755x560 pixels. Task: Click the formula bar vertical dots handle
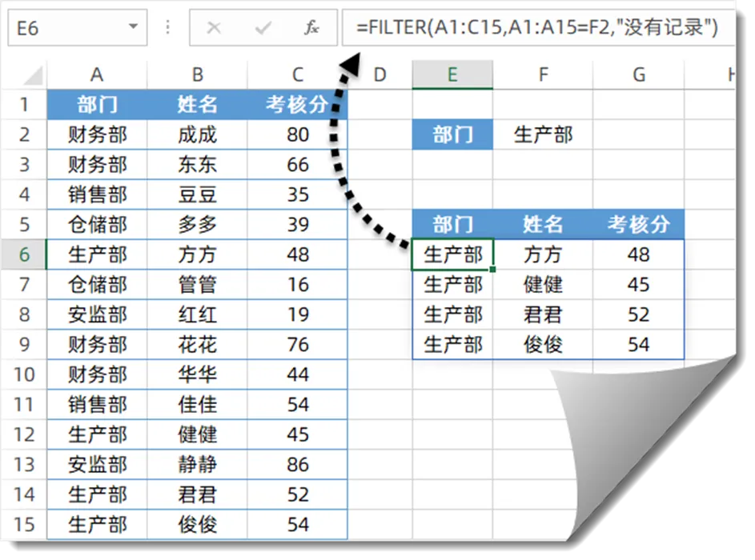(x=168, y=29)
